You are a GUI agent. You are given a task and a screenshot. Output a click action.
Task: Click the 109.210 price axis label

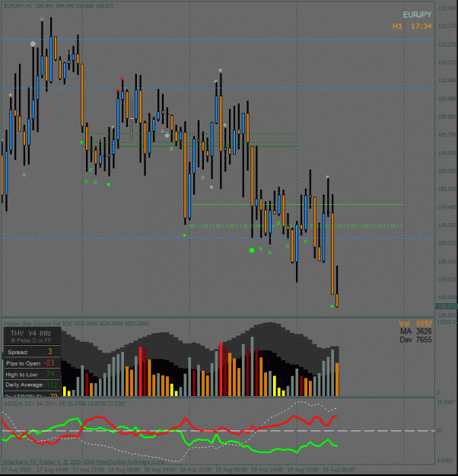click(x=447, y=243)
